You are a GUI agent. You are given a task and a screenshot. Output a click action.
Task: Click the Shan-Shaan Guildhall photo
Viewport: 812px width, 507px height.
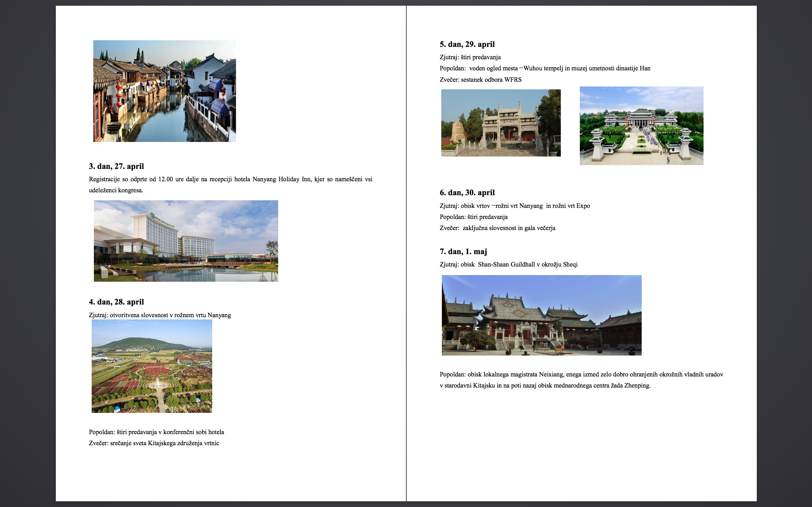[x=541, y=315]
